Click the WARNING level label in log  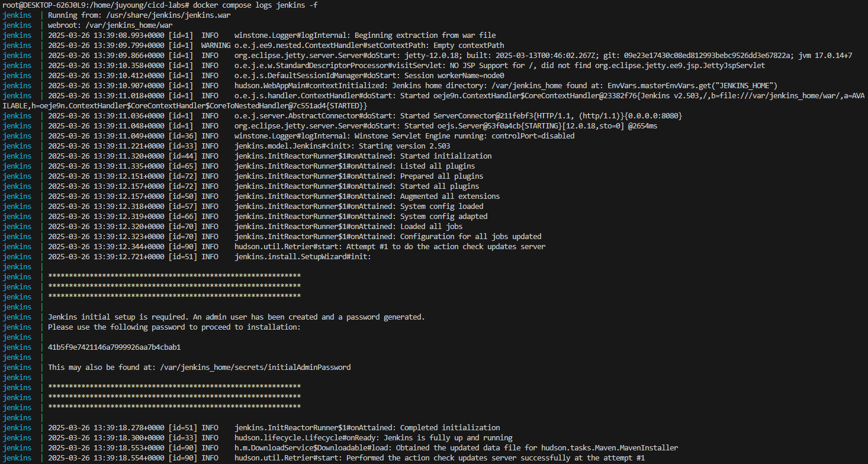click(x=216, y=46)
